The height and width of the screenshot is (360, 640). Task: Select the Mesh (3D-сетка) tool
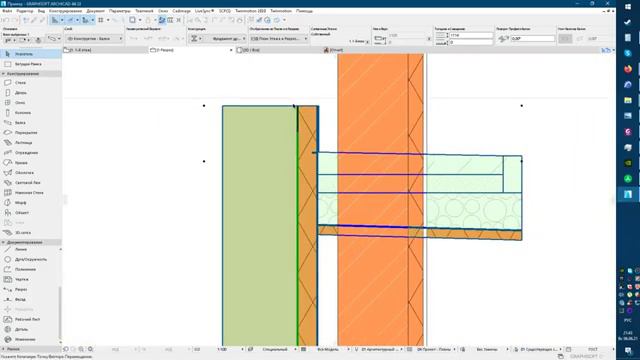(31, 233)
